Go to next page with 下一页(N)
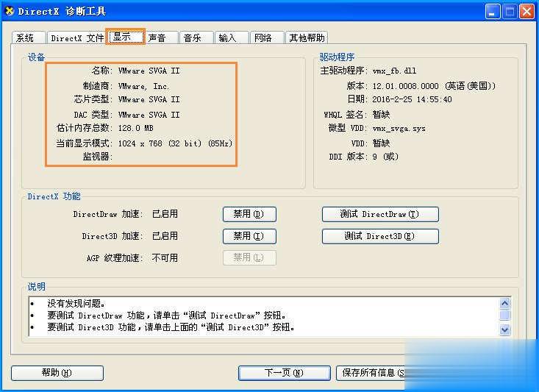Screen dimensions: 539x392 click(x=285, y=373)
